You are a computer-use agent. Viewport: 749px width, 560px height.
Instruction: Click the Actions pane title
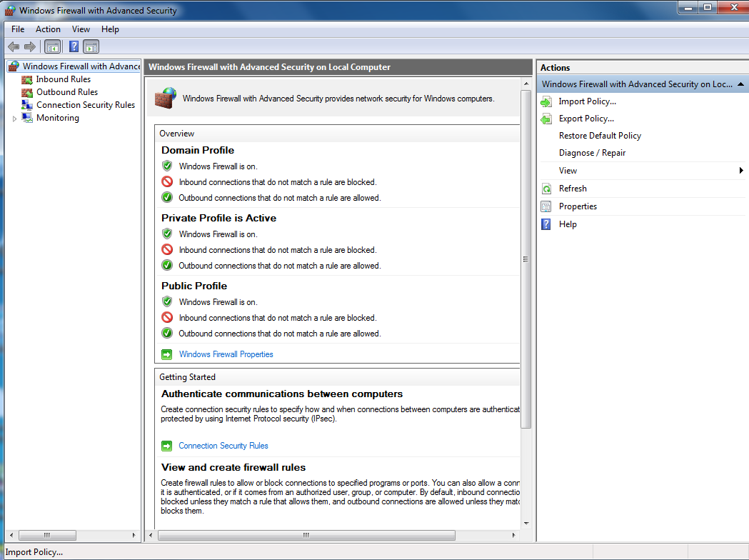(x=555, y=68)
